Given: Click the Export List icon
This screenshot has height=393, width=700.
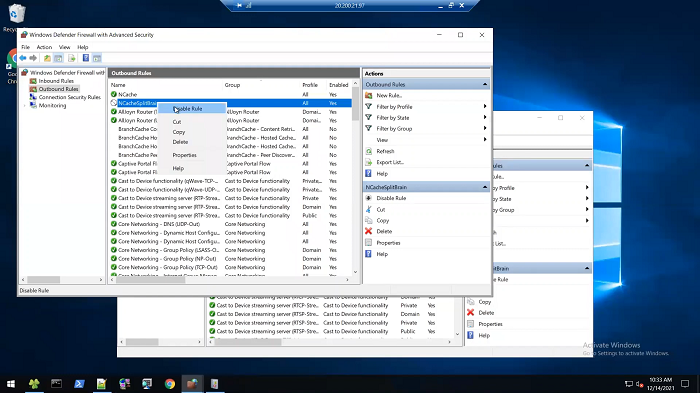Looking at the screenshot, I should click(369, 162).
